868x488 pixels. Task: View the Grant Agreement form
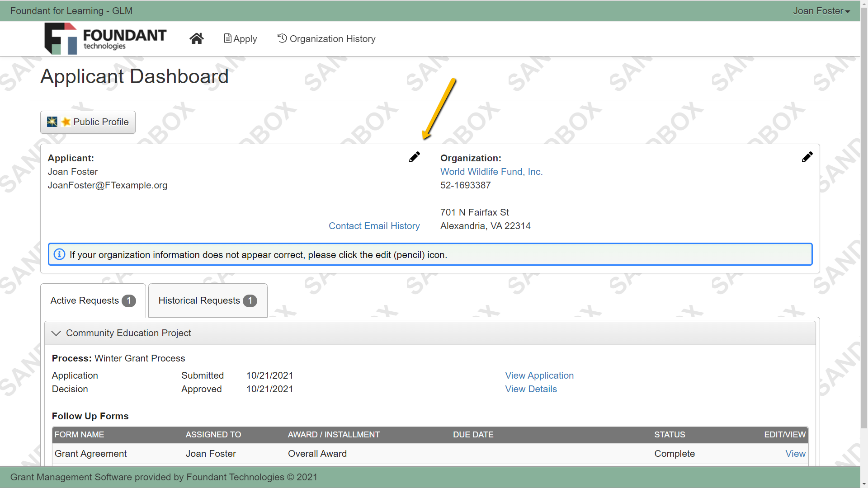point(795,454)
